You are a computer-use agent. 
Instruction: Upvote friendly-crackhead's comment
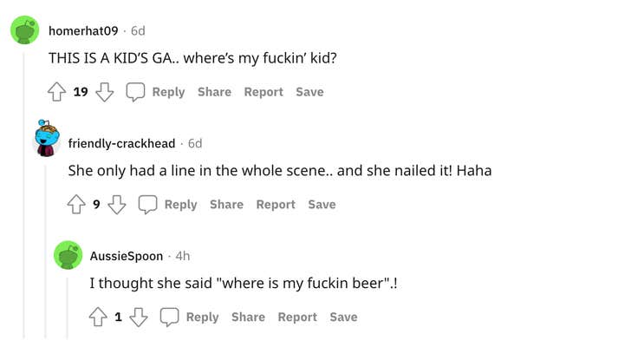coord(77,205)
